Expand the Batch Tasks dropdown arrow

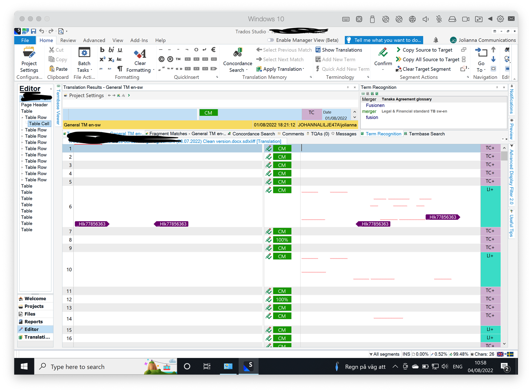(x=91, y=70)
